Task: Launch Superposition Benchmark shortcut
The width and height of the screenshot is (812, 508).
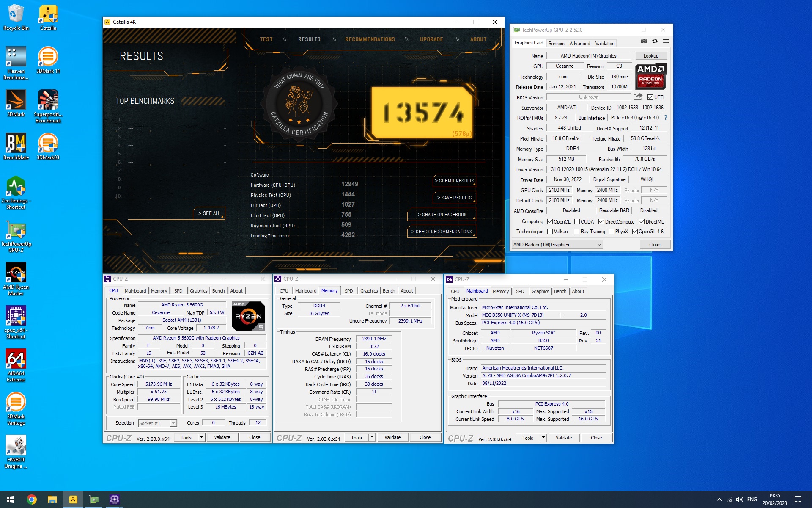Action: (x=48, y=106)
